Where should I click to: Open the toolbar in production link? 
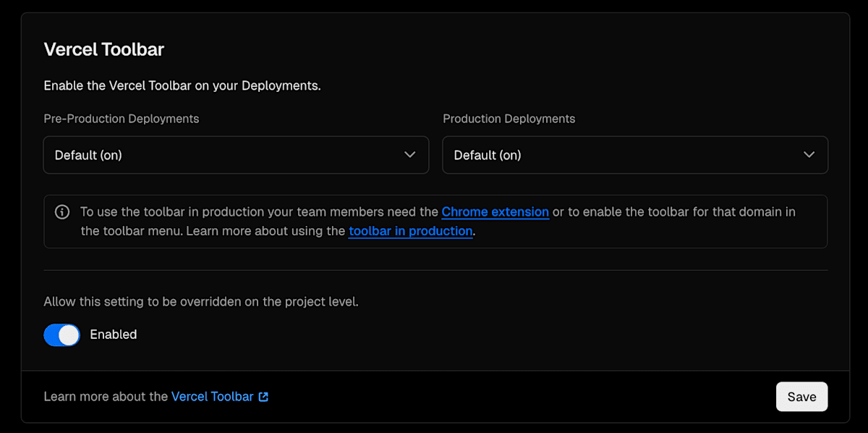pos(411,232)
